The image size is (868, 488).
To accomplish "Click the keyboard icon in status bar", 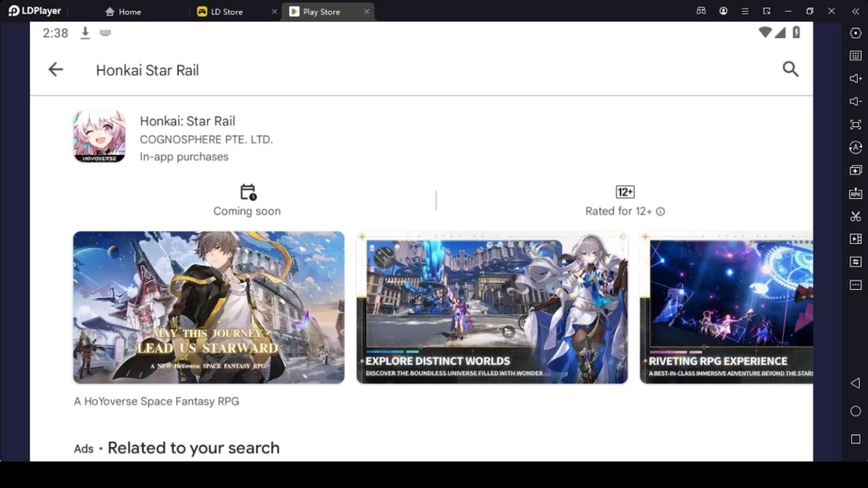I will point(105,33).
